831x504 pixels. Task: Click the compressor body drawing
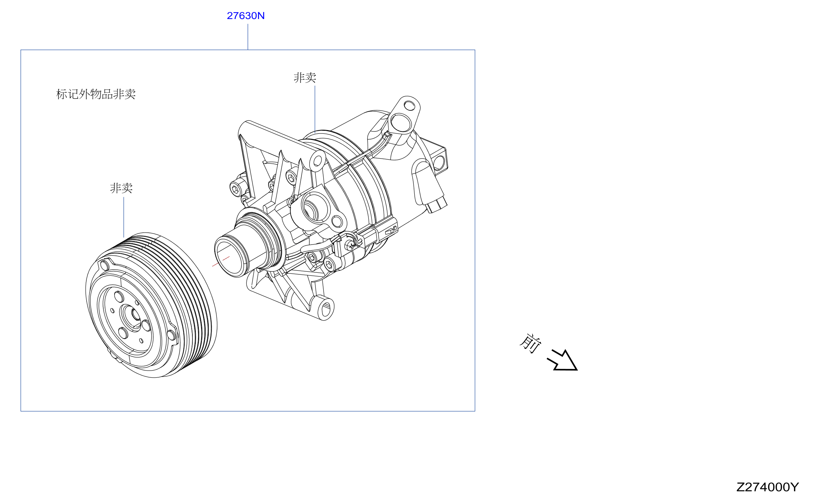pyautogui.click(x=331, y=208)
